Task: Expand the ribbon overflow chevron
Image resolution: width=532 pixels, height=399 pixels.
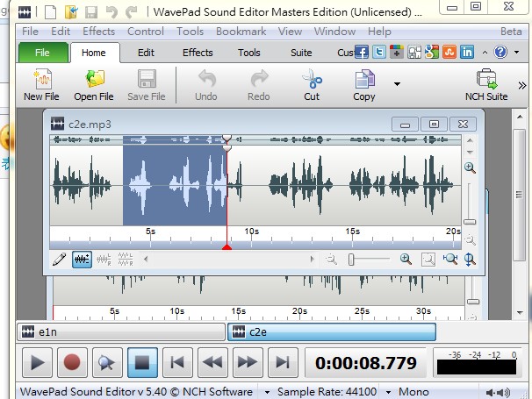Action: coord(522,85)
